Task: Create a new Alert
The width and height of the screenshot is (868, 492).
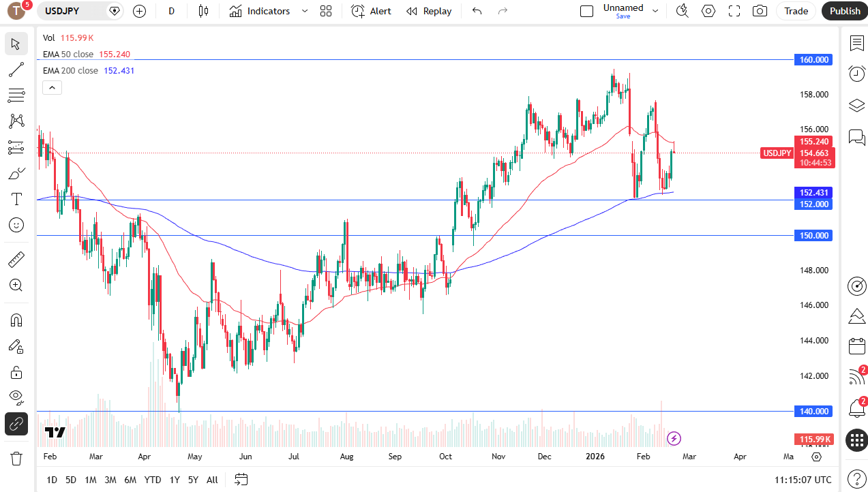Action: pos(371,11)
